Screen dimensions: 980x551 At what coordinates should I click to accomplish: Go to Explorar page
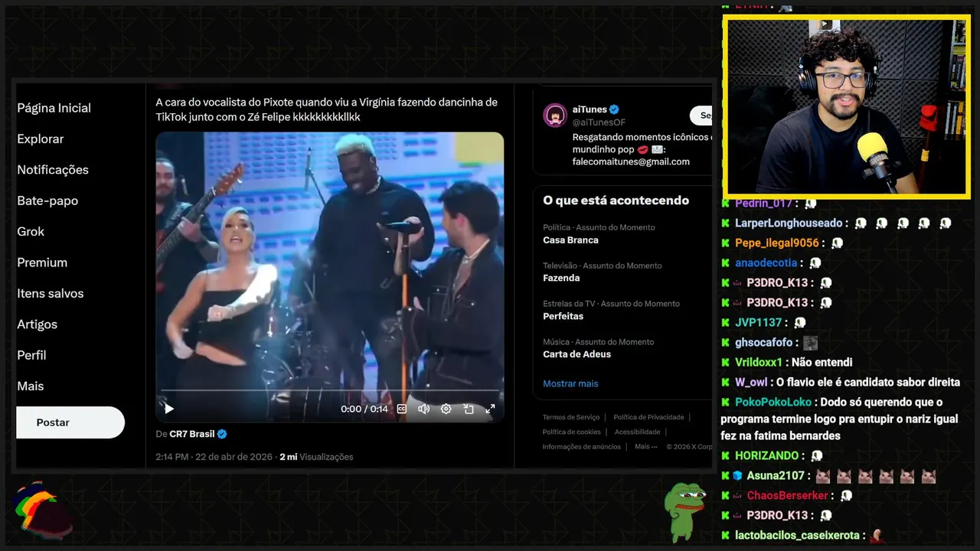pyautogui.click(x=41, y=139)
